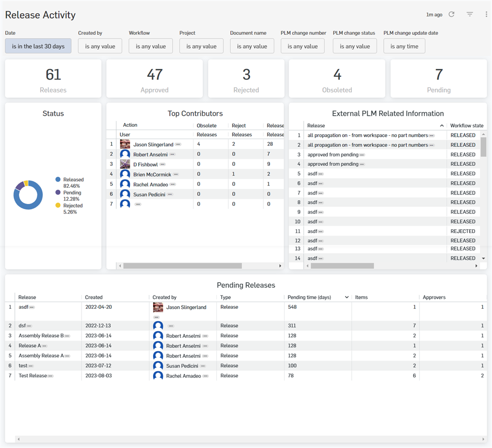Open the filter settings icon
Image resolution: width=492 pixels, height=448 pixels.
(470, 14)
